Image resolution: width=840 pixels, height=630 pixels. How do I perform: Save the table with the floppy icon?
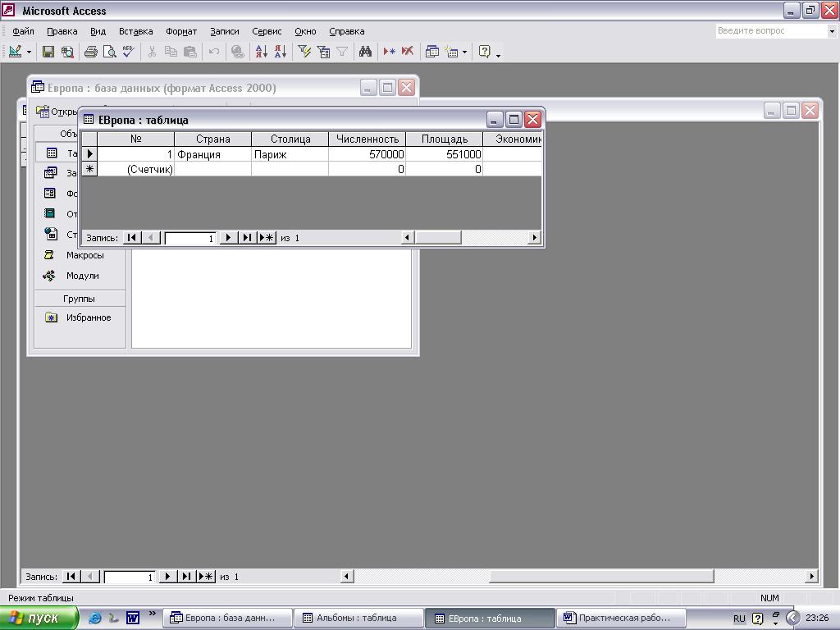coord(48,52)
